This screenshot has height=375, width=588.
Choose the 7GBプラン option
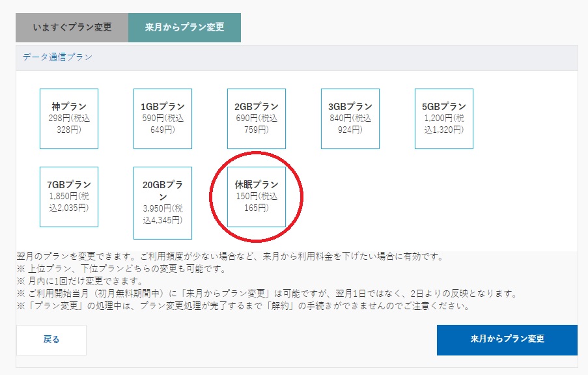tap(69, 197)
